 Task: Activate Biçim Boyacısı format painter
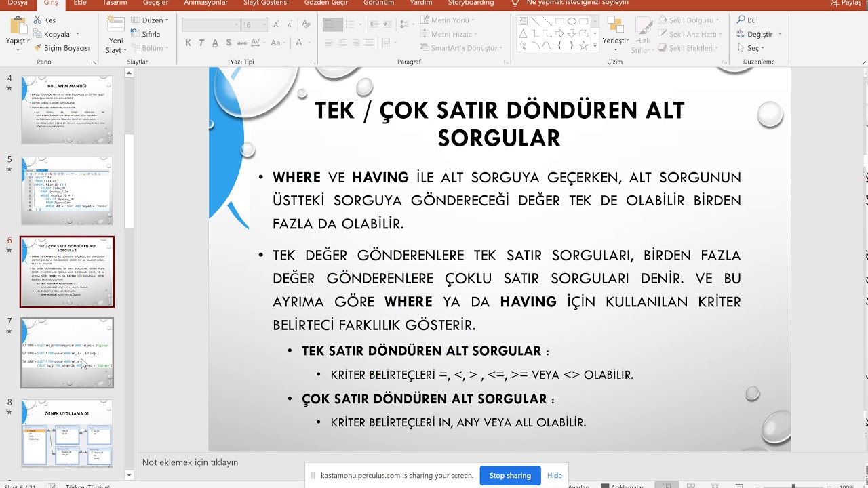point(61,48)
